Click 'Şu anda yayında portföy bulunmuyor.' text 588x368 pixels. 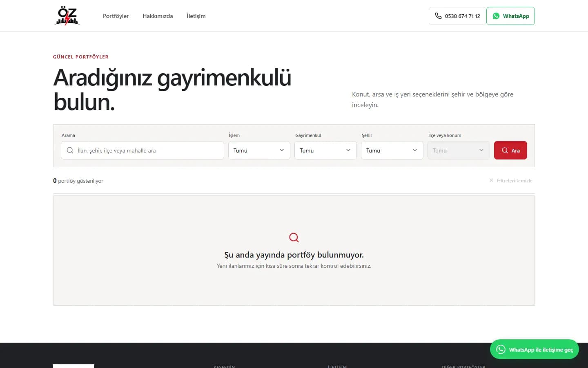(x=294, y=255)
